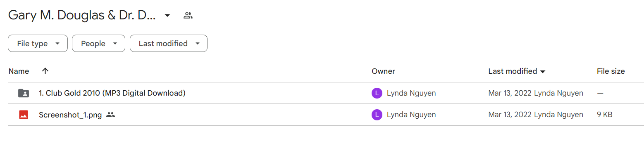Click the owner name Lynda Nguyen in the folder row
Image resolution: width=644 pixels, height=155 pixels.
click(411, 93)
